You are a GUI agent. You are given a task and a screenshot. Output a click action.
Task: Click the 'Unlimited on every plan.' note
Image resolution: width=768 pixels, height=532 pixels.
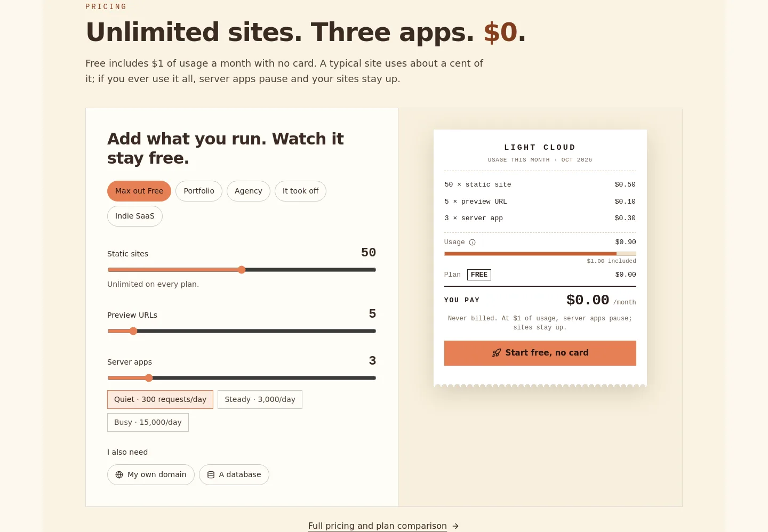click(153, 284)
